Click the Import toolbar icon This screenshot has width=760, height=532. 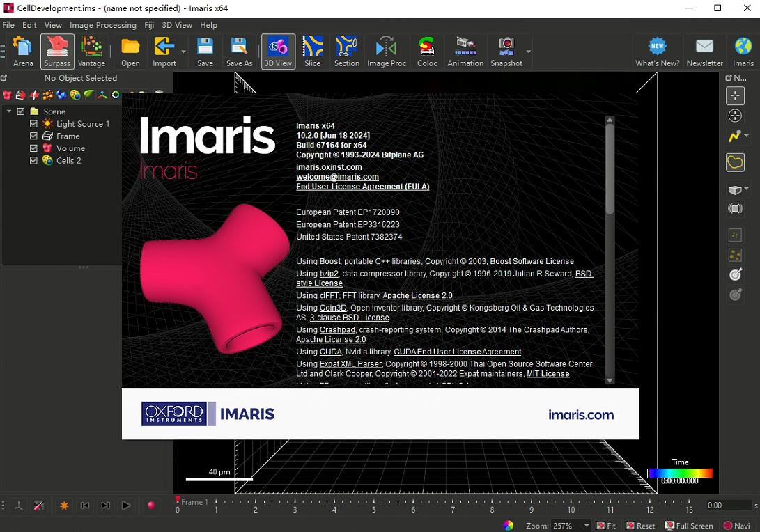pos(164,52)
